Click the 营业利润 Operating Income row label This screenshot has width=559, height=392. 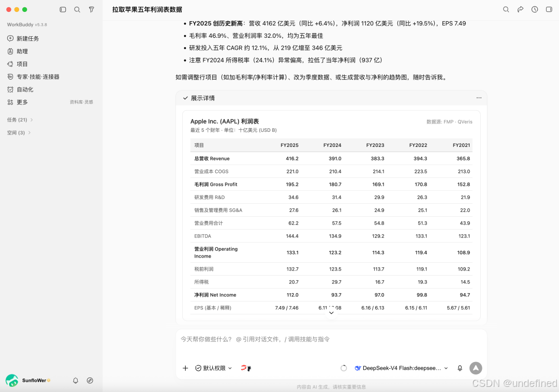216,252
